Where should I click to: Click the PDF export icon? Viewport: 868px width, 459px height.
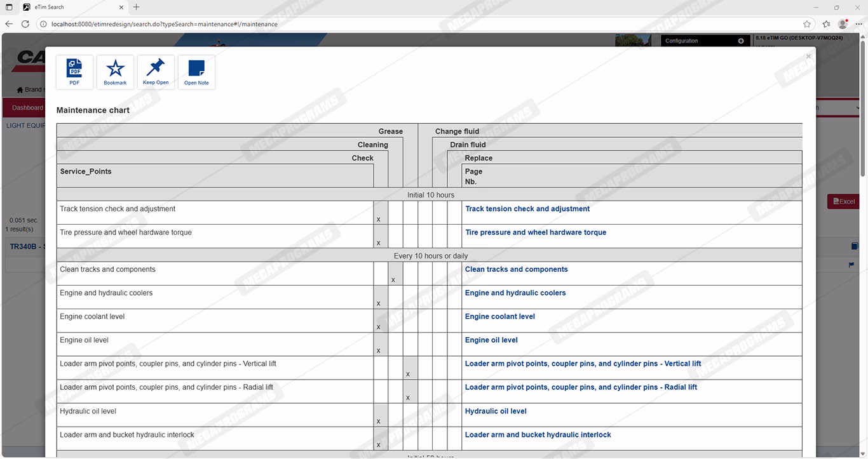coord(74,72)
